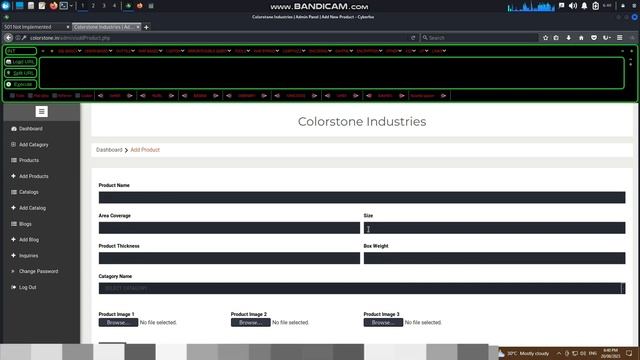Viewport: 640px width, 360px height.
Task: Expand the ERROR/DOUBLE QUERY dropdown
Action: pyautogui.click(x=209, y=51)
